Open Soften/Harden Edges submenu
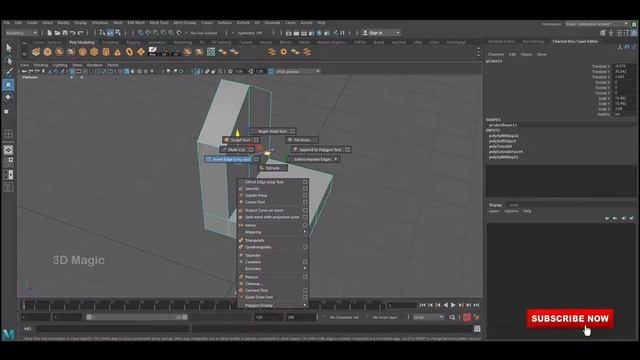Image resolution: width=640 pixels, height=360 pixels. [314, 159]
